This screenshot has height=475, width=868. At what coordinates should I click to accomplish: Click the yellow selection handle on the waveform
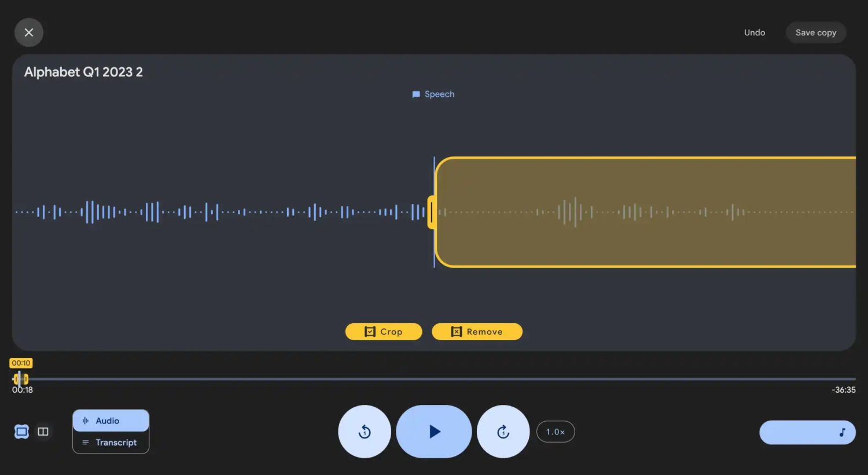click(431, 212)
